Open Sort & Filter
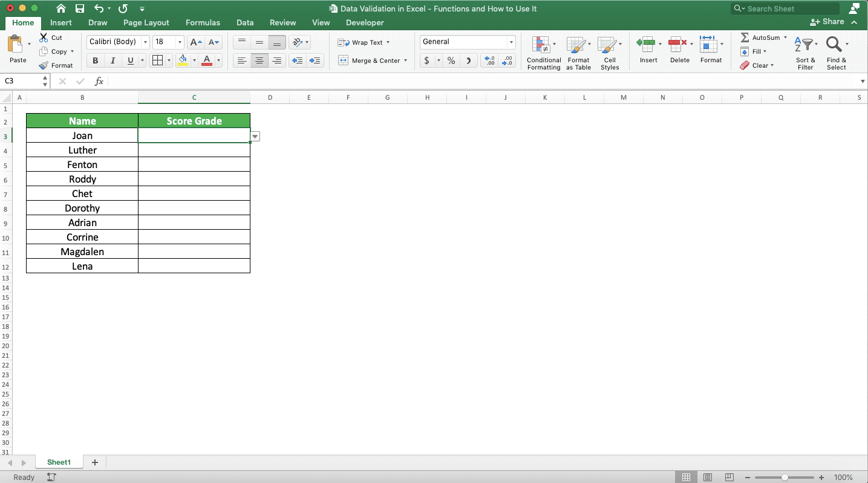Image resolution: width=868 pixels, height=483 pixels. pyautogui.click(x=806, y=53)
